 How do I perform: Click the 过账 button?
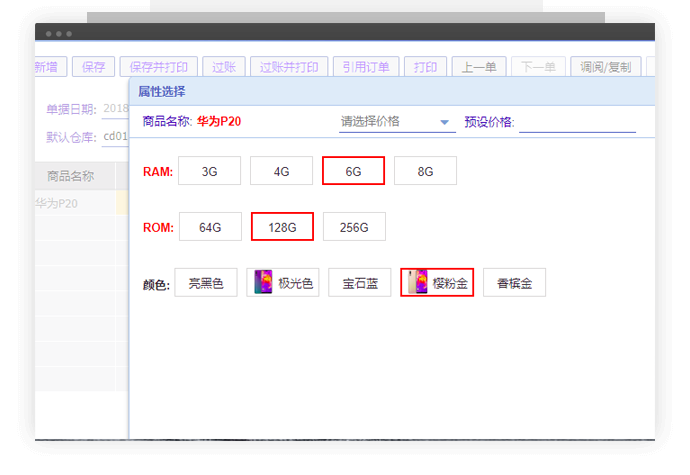click(224, 67)
